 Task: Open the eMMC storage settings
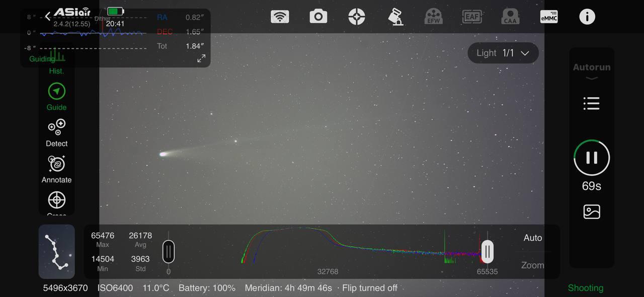coord(548,17)
